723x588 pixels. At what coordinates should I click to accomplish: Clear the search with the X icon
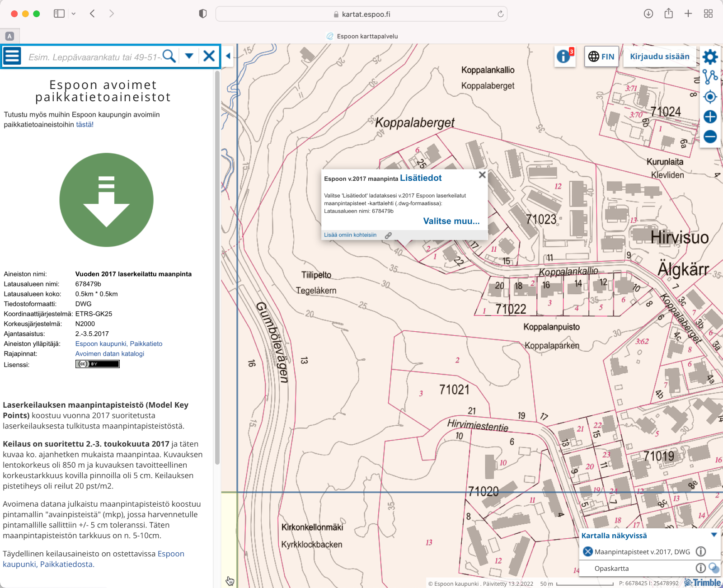pos(209,56)
